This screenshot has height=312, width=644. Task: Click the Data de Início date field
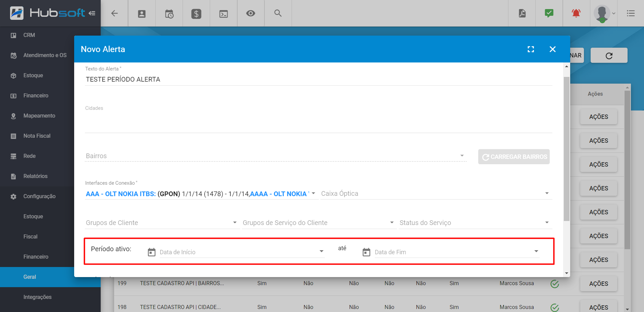tap(238, 252)
